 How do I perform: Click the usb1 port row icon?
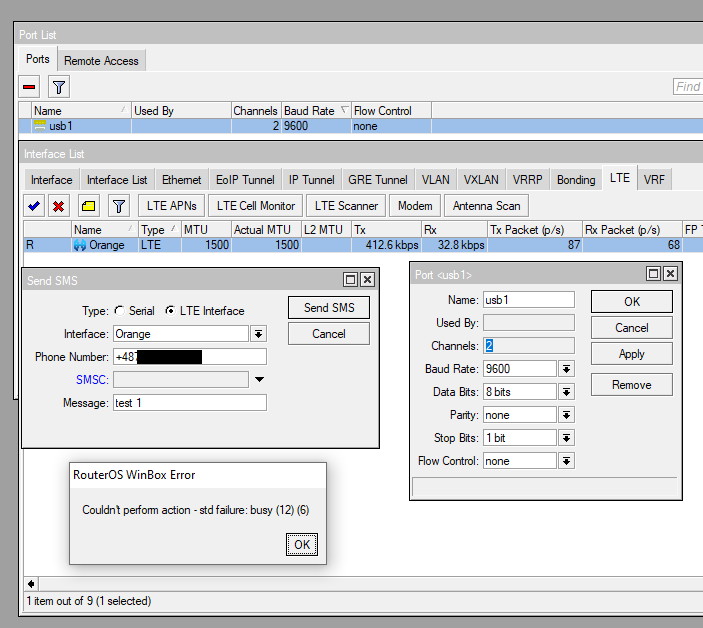[40, 126]
